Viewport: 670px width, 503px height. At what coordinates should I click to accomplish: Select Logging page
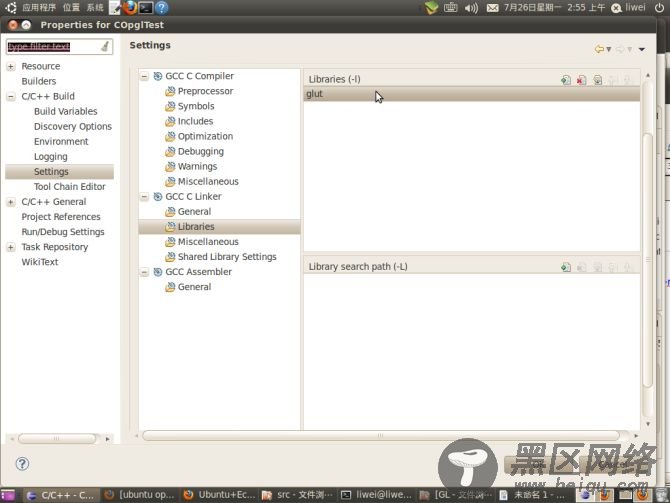(x=51, y=156)
